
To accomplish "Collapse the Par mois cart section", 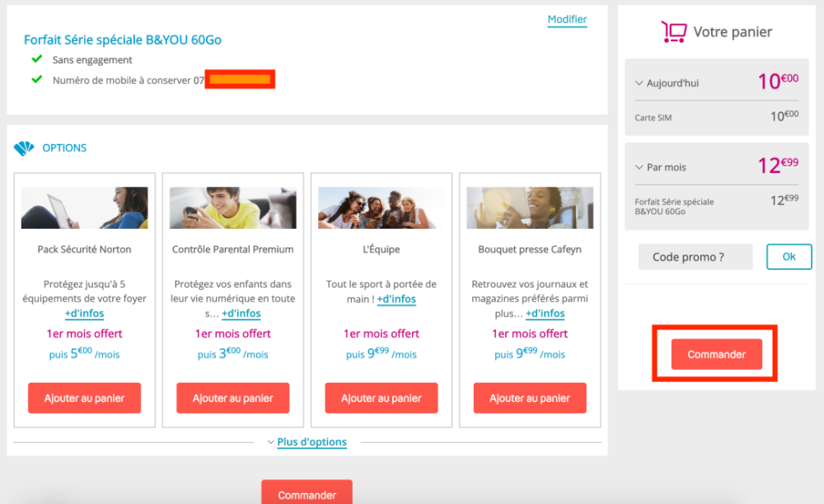I will 639,167.
